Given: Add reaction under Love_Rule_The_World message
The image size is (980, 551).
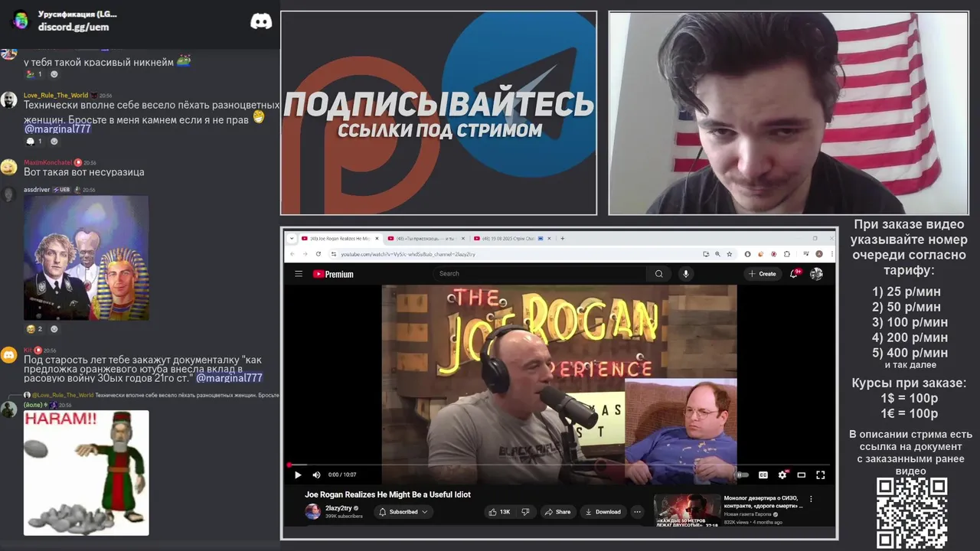Looking at the screenshot, I should [x=54, y=142].
